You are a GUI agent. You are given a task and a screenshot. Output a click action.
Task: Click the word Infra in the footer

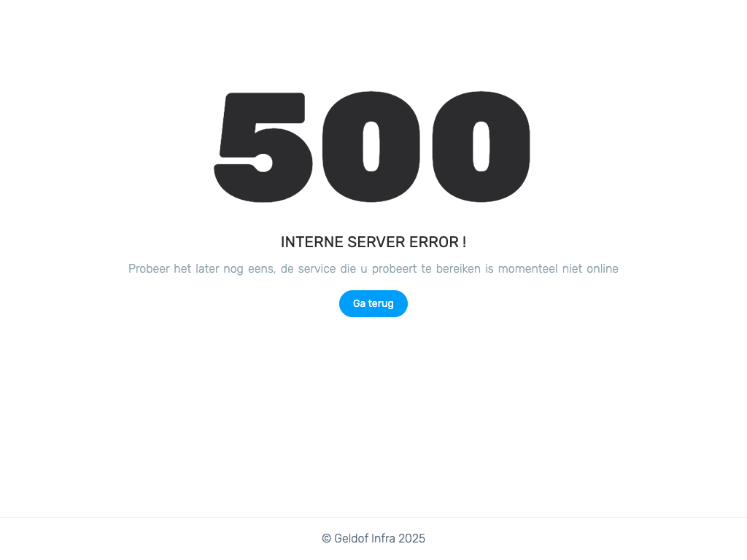(383, 539)
